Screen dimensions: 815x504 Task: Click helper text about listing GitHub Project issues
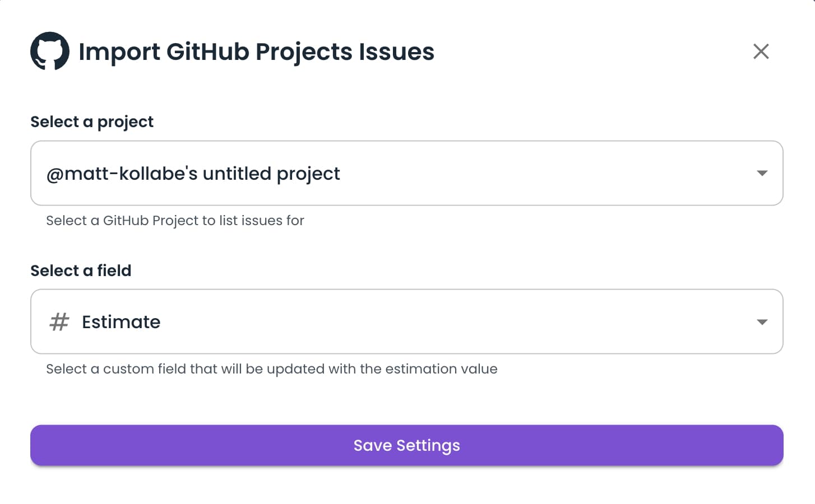tap(175, 221)
